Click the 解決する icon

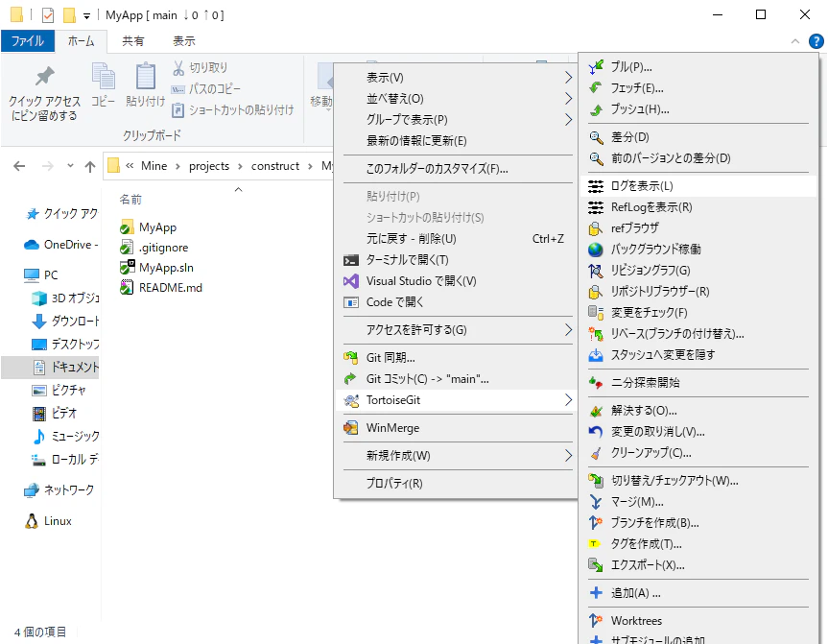pyautogui.click(x=596, y=411)
